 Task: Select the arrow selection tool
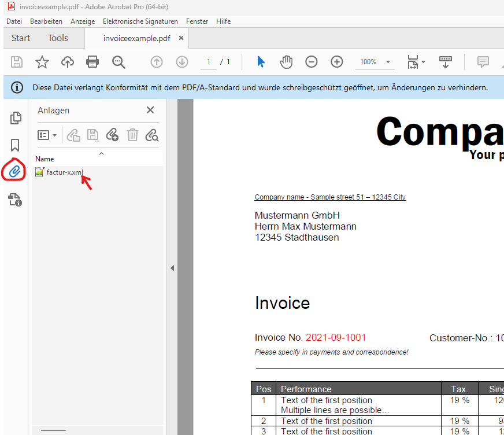pos(261,62)
